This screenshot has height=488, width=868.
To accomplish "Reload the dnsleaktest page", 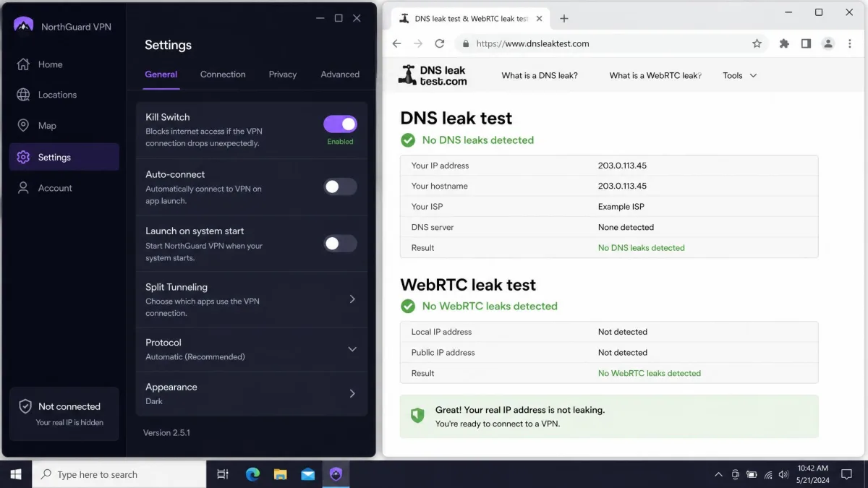I will pyautogui.click(x=440, y=43).
